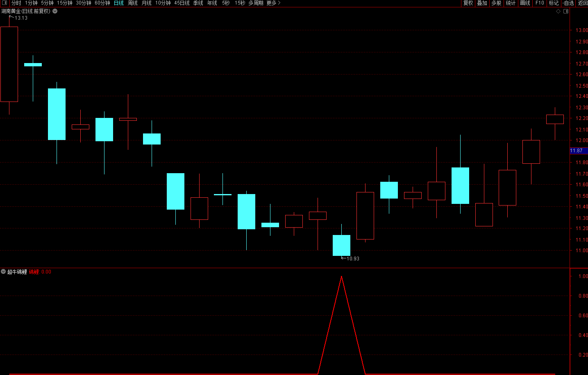
Task: Click the 超牛锦鲤 indicator name
Action: 17,272
